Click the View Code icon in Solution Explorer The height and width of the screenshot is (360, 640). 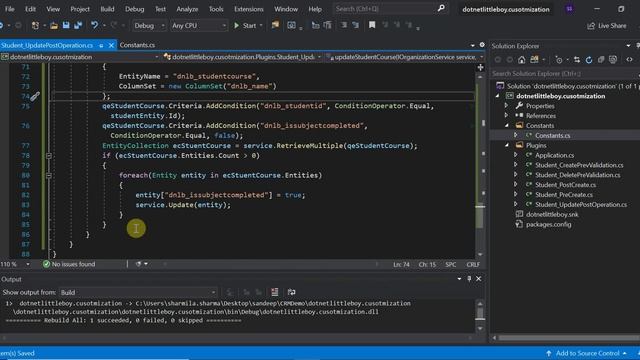[x=629, y=60]
